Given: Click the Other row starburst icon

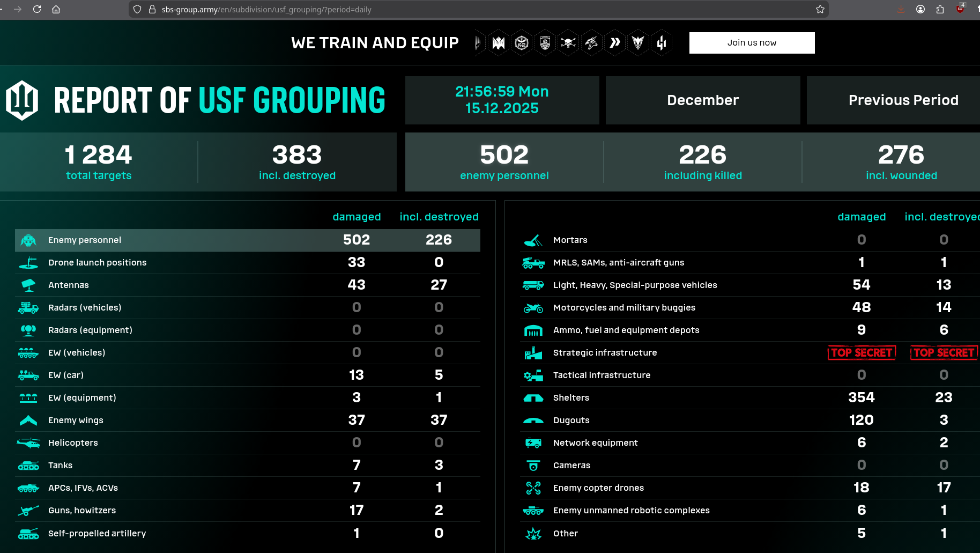Looking at the screenshot, I should click(533, 534).
